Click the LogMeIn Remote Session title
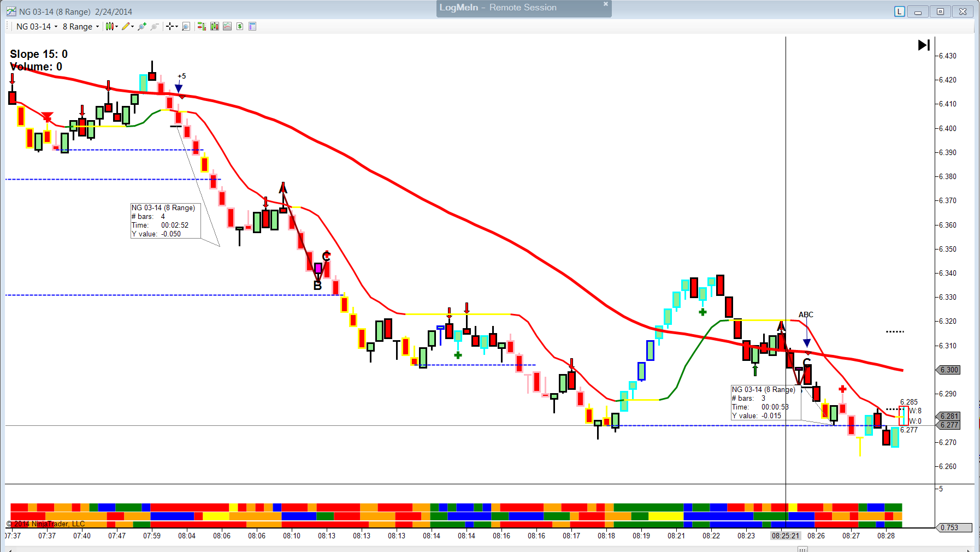The width and height of the screenshot is (980, 552). (x=498, y=8)
